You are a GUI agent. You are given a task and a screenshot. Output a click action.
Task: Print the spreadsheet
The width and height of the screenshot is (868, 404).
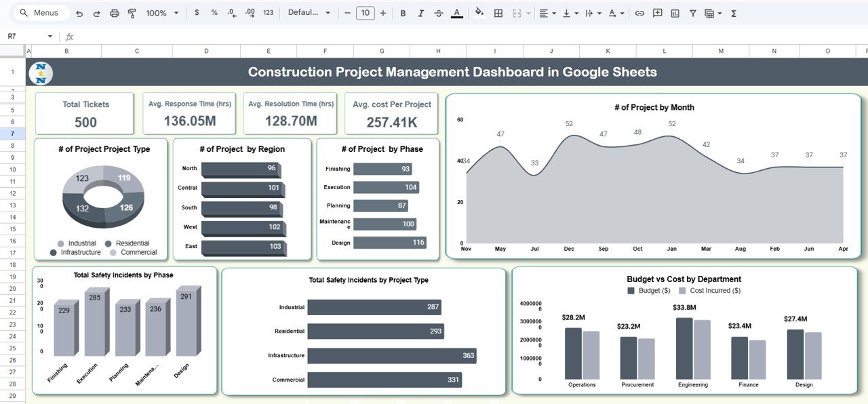tap(114, 12)
